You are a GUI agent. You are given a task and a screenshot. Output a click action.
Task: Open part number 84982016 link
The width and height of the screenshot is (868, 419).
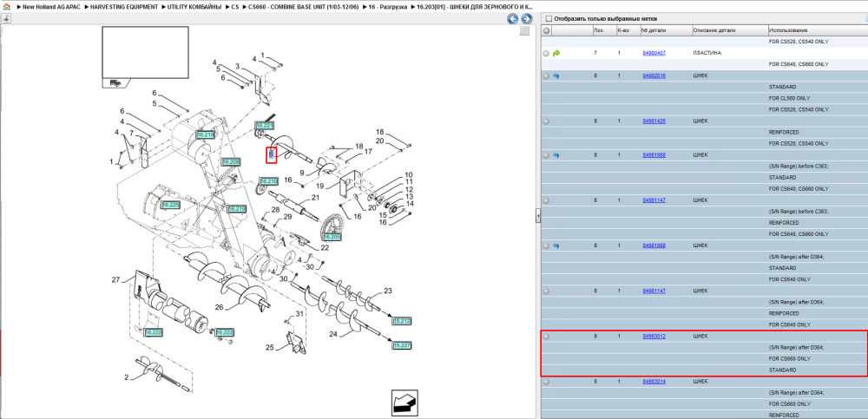point(654,75)
